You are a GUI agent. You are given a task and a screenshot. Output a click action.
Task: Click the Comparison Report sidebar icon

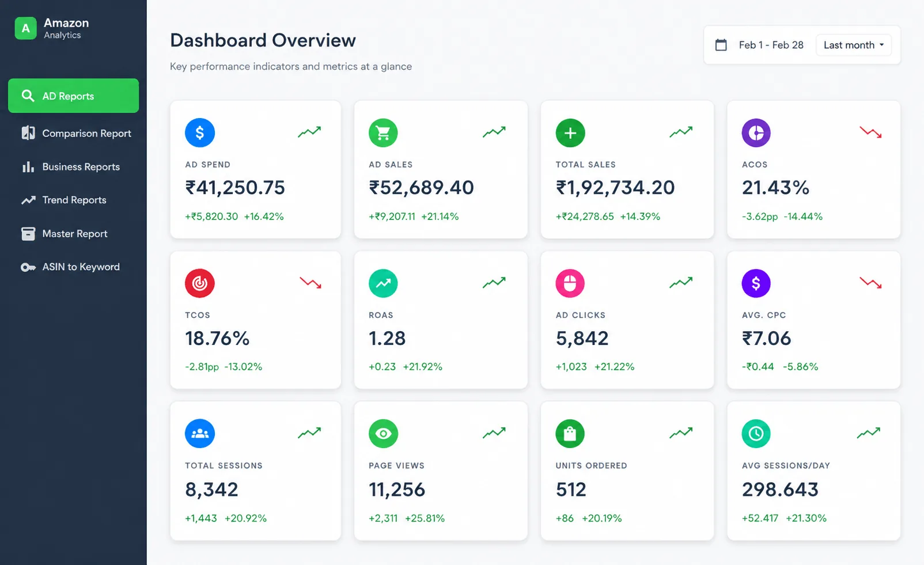[28, 133]
